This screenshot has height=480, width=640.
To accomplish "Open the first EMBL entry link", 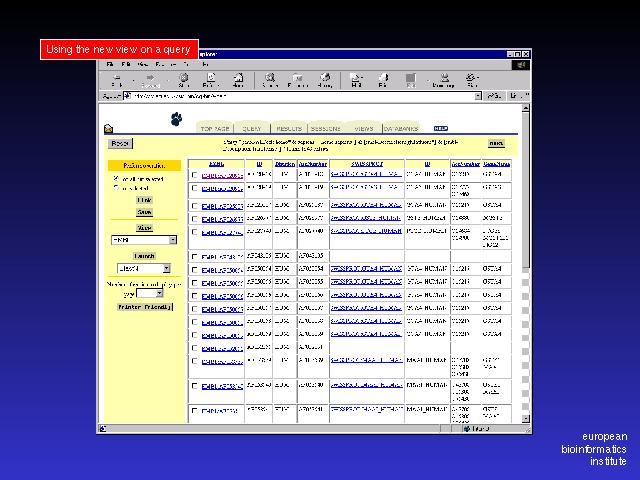I will coord(222,176).
